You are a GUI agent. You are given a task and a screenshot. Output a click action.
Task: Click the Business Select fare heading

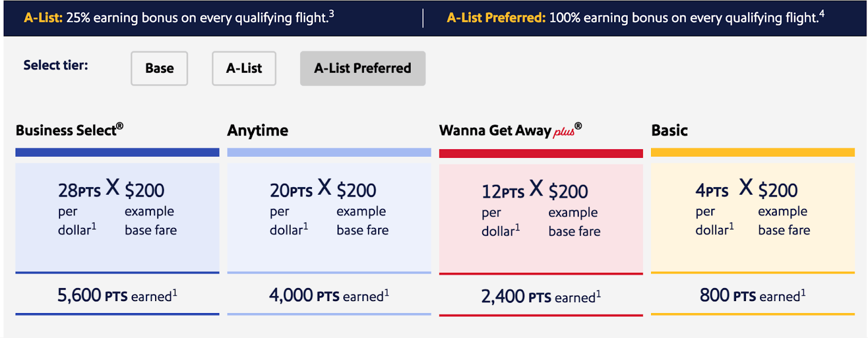coord(69,130)
